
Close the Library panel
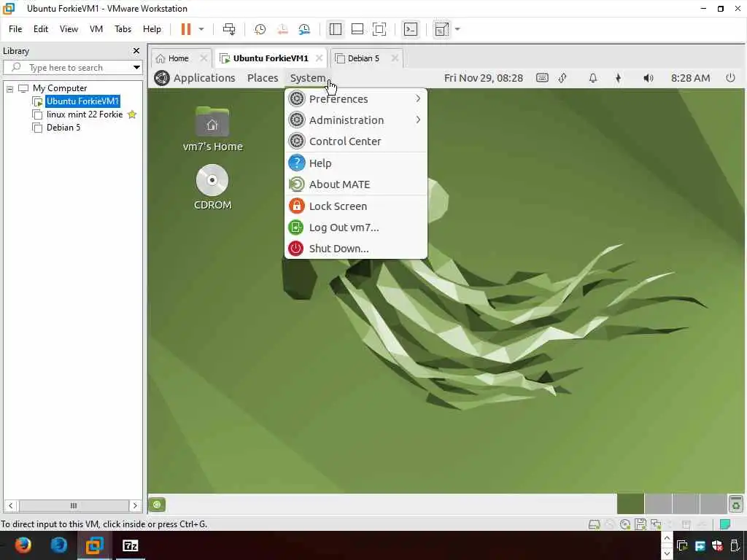[x=136, y=50]
